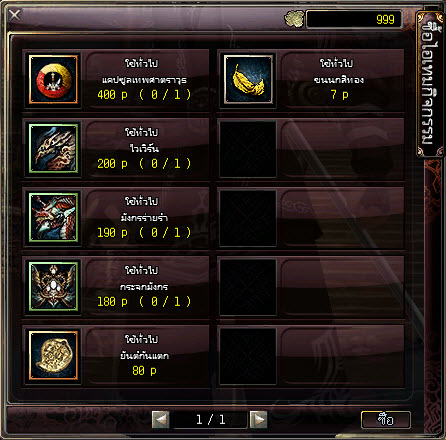446x440 pixels.
Task: Select the 7 p golden feather entry
Action: click(311, 80)
